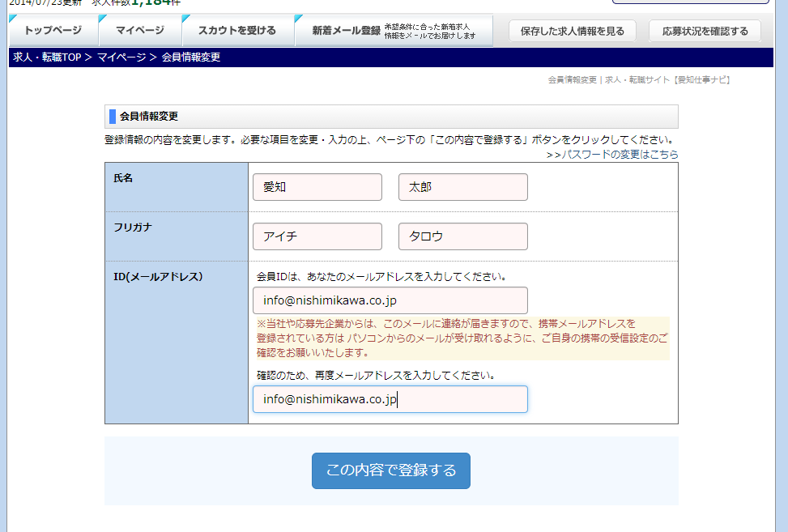Select the スカウトを受ける tab

coord(236,31)
